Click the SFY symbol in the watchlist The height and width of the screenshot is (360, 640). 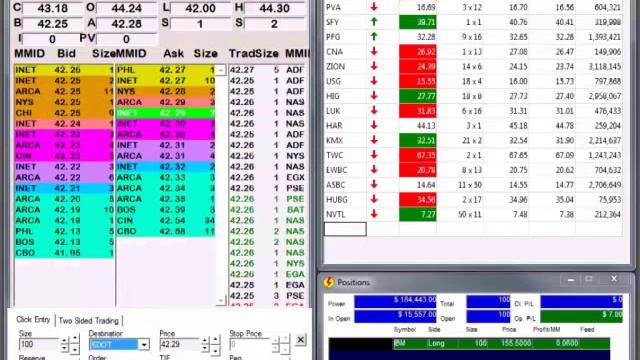coord(333,22)
